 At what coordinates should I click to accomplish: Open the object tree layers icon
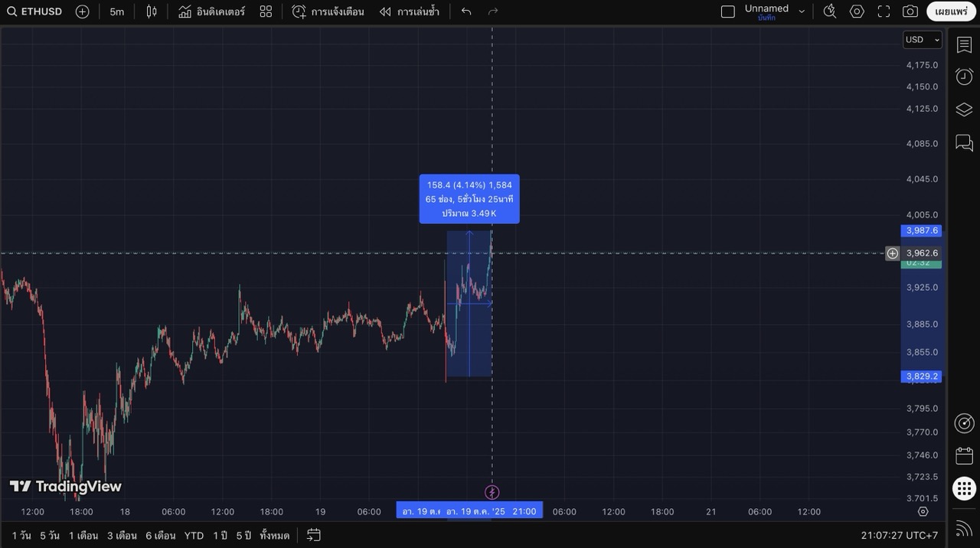click(x=964, y=109)
